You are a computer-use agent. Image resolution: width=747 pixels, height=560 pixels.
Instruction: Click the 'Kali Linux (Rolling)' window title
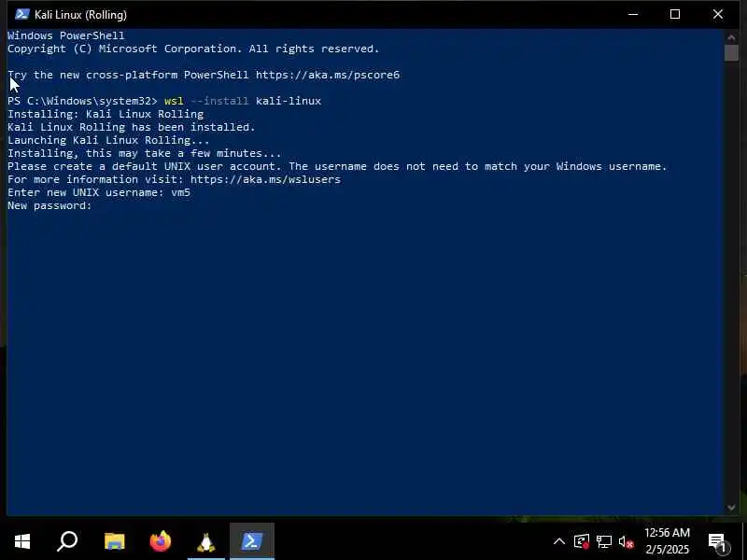click(x=80, y=15)
